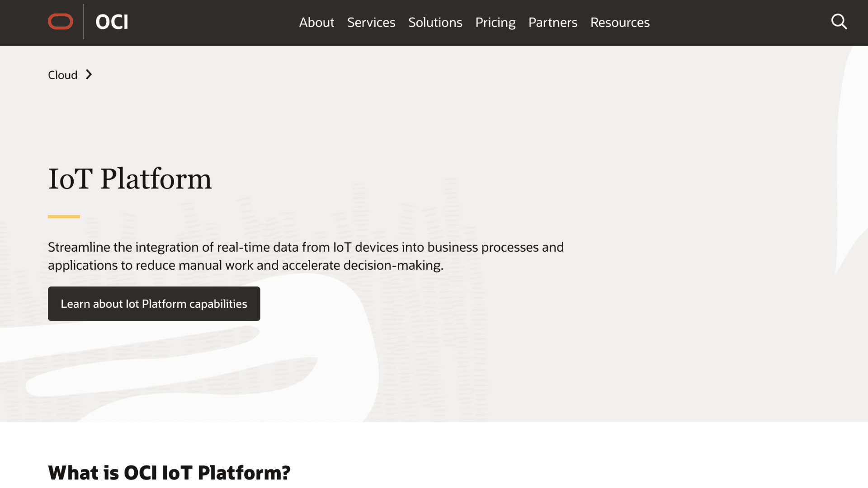This screenshot has height=488, width=868.
Task: Click the IoT Platform description paragraph
Action: pyautogui.click(x=306, y=256)
